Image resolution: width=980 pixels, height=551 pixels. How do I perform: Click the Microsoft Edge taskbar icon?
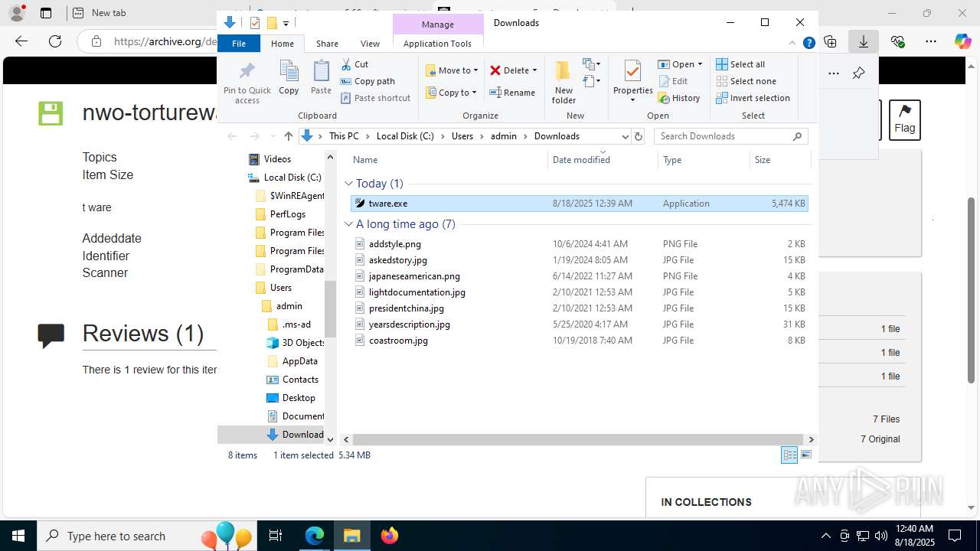pos(315,536)
